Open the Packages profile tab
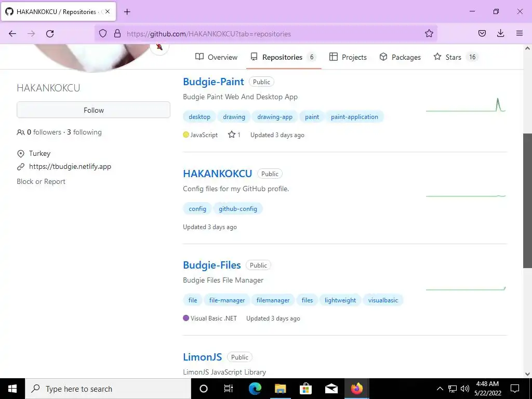This screenshot has width=532, height=399. [400, 57]
